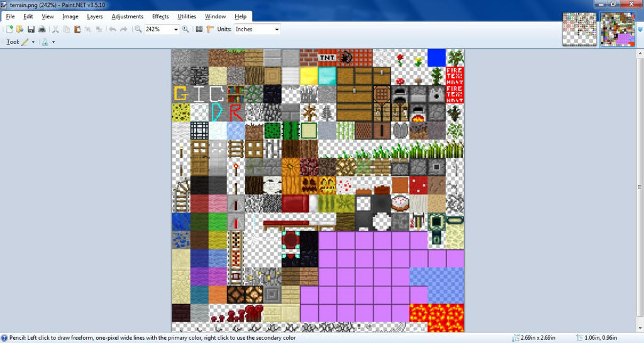This screenshot has width=644, height=343.
Task: Open the Effects menu
Action: (x=160, y=16)
